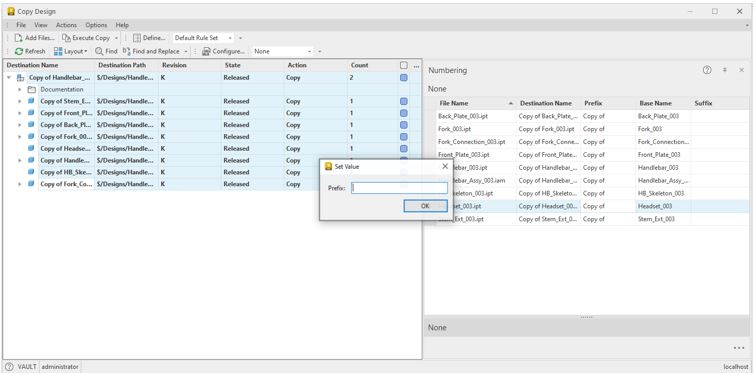Expand the Documentation folder node
Viewport: 755px width, 374px height.
point(20,90)
